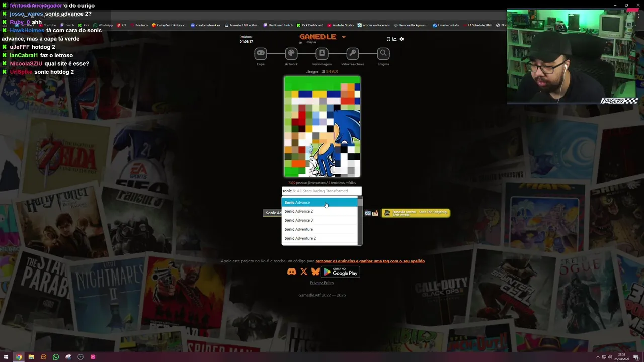Click Obter no Google Play badge
The image size is (644, 362).
pyautogui.click(x=341, y=272)
